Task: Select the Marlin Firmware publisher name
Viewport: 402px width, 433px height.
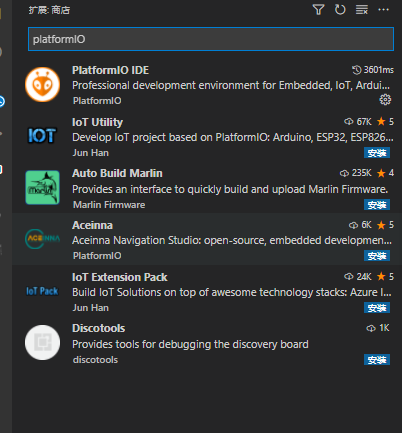Action: pyautogui.click(x=109, y=205)
